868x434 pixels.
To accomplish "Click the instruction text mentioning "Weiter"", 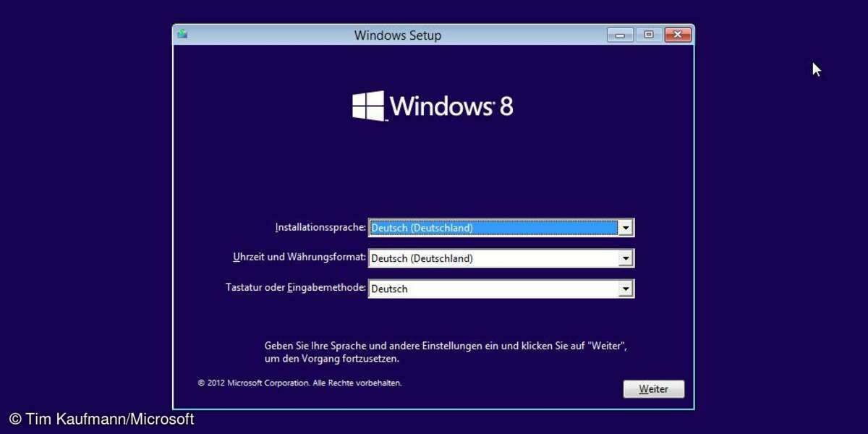I will pyautogui.click(x=445, y=352).
